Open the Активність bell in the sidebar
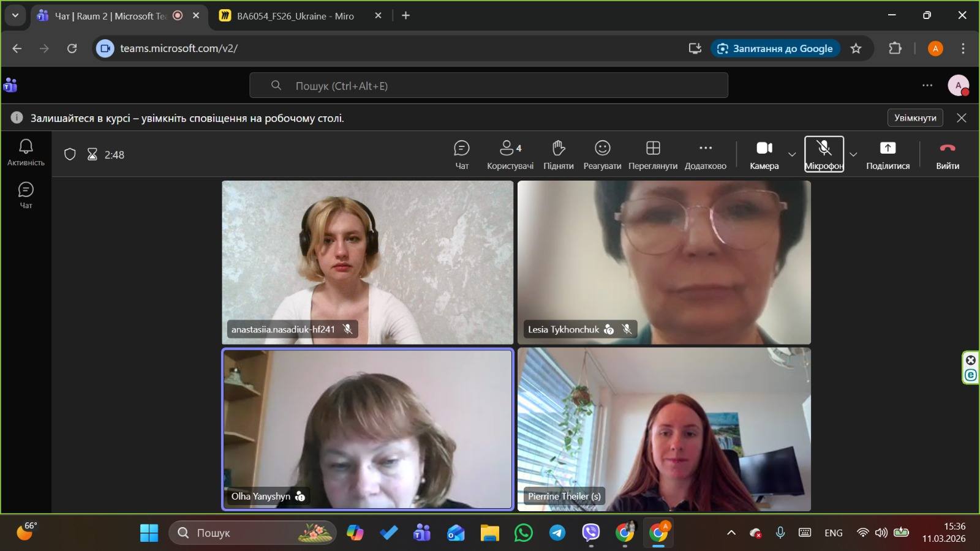The width and height of the screenshot is (980, 551). point(26,152)
